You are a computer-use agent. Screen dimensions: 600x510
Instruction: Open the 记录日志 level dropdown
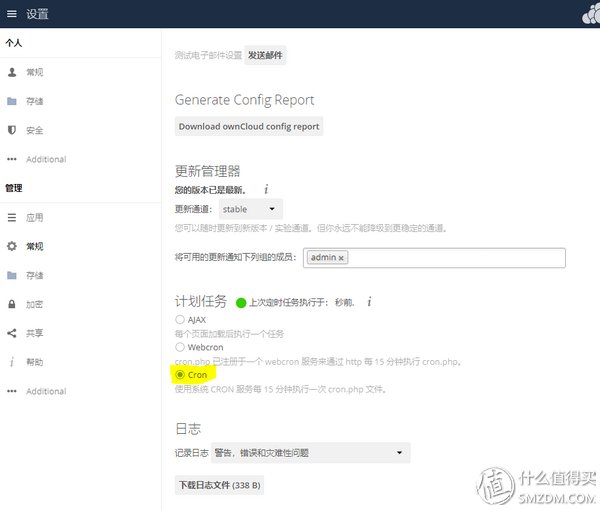(310, 453)
